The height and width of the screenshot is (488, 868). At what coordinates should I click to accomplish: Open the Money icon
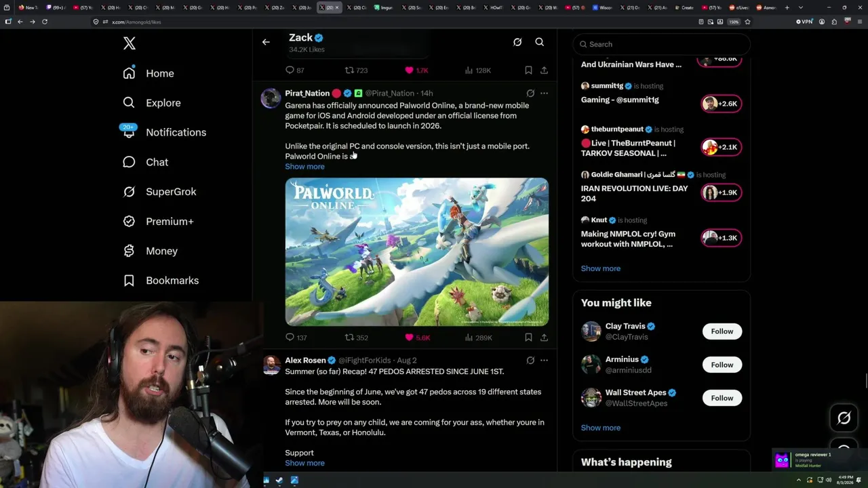[129, 251]
